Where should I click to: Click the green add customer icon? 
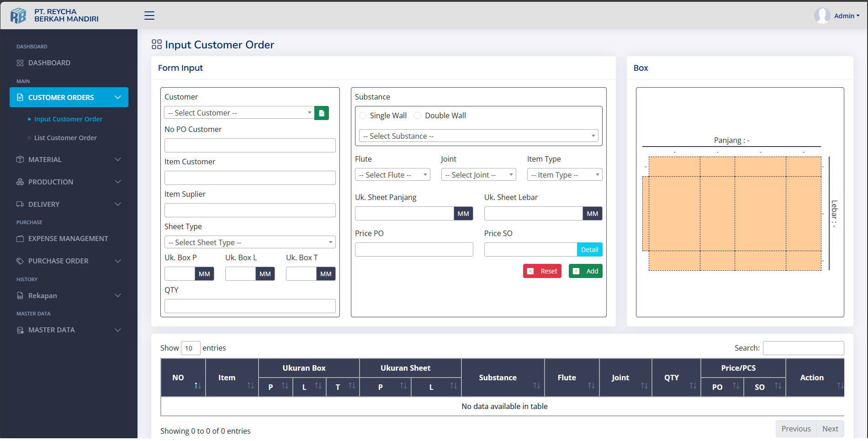(x=322, y=113)
